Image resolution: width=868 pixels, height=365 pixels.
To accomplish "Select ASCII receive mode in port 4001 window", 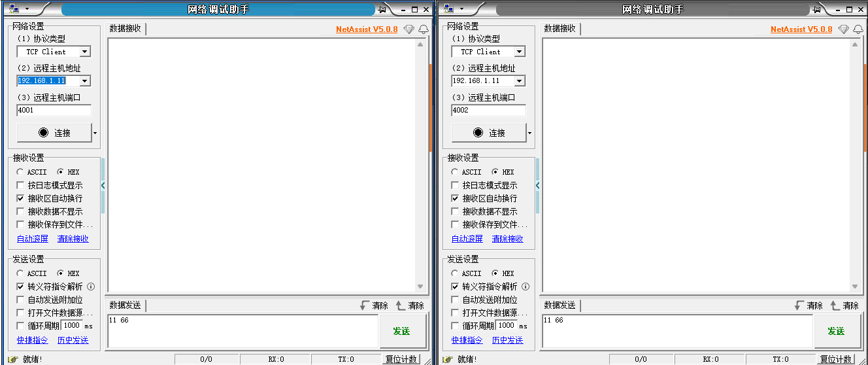I will (x=20, y=172).
